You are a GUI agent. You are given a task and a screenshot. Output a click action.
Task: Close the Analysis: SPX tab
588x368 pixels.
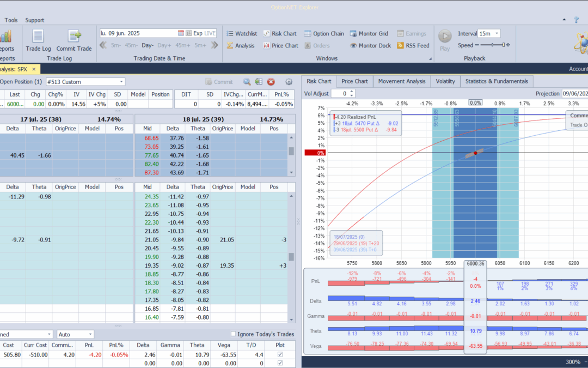34,69
